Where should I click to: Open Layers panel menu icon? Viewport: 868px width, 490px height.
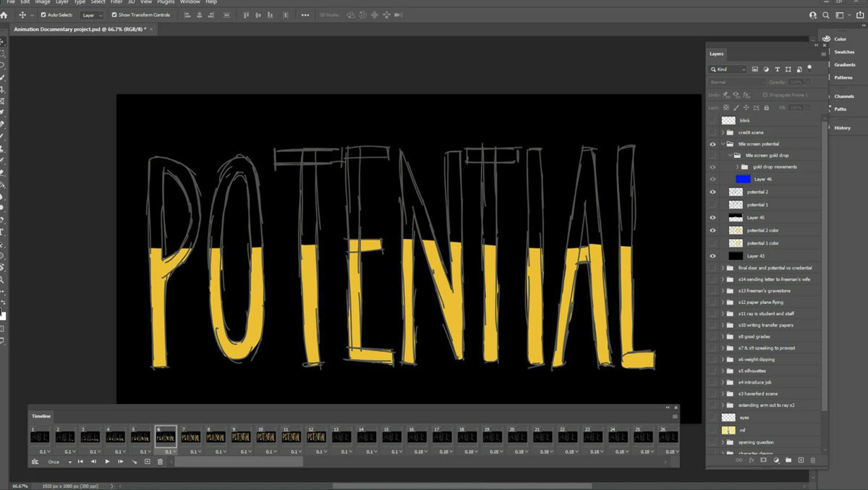pyautogui.click(x=823, y=54)
